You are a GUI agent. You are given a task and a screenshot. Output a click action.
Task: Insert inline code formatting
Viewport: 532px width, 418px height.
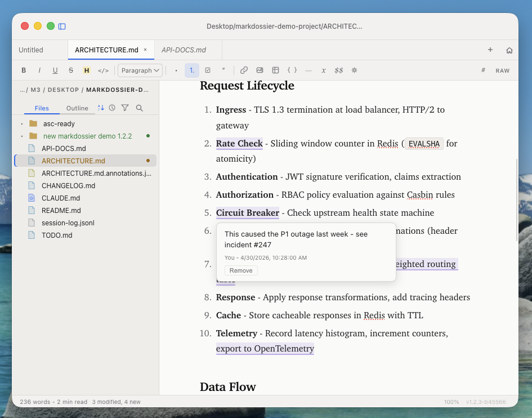[x=103, y=70]
